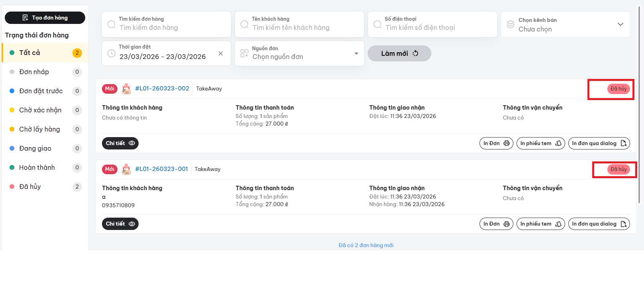644x283 pixels.
Task: Click Đã hủy status badge of order 001
Action: click(x=619, y=169)
